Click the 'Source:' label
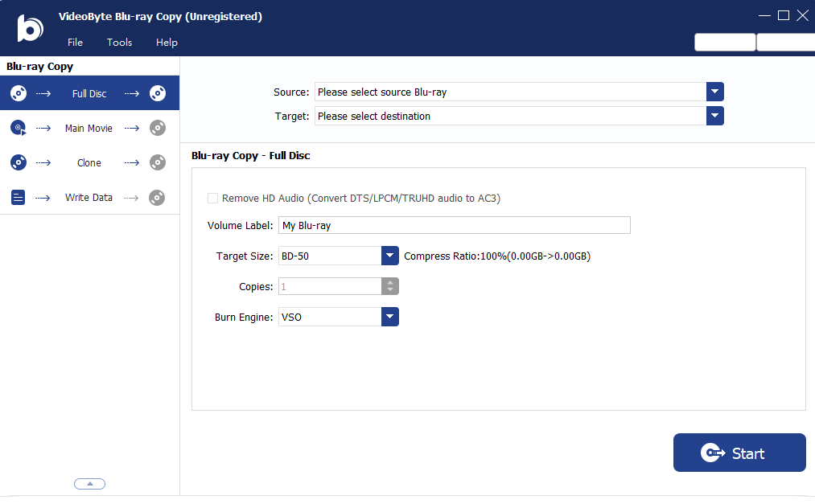Viewport: 815px width, 504px height. [291, 92]
